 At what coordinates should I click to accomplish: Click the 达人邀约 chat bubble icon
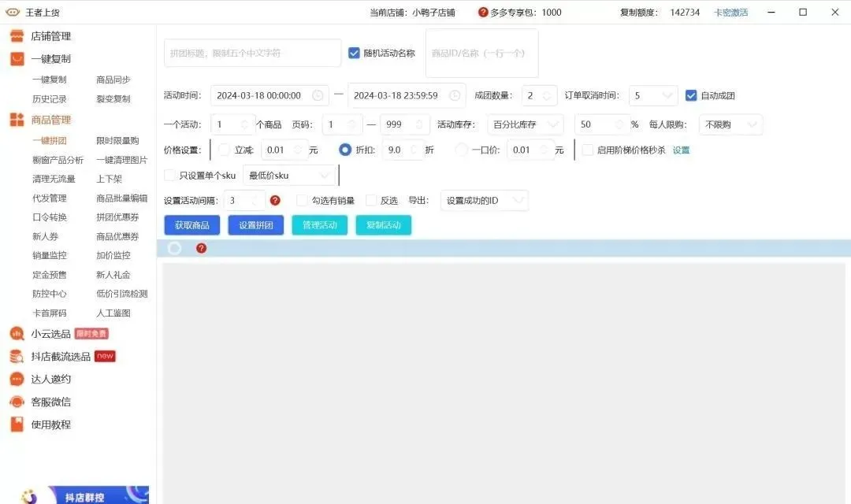coord(17,379)
